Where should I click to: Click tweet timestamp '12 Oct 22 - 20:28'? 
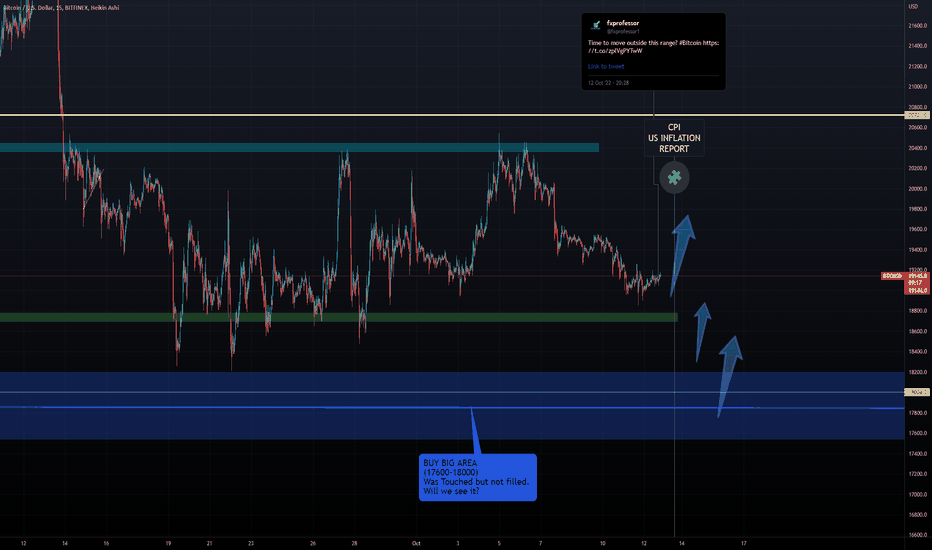click(608, 83)
